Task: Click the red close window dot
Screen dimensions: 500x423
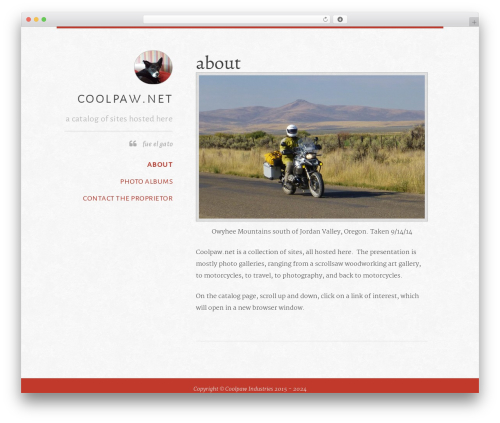Action: (29, 19)
